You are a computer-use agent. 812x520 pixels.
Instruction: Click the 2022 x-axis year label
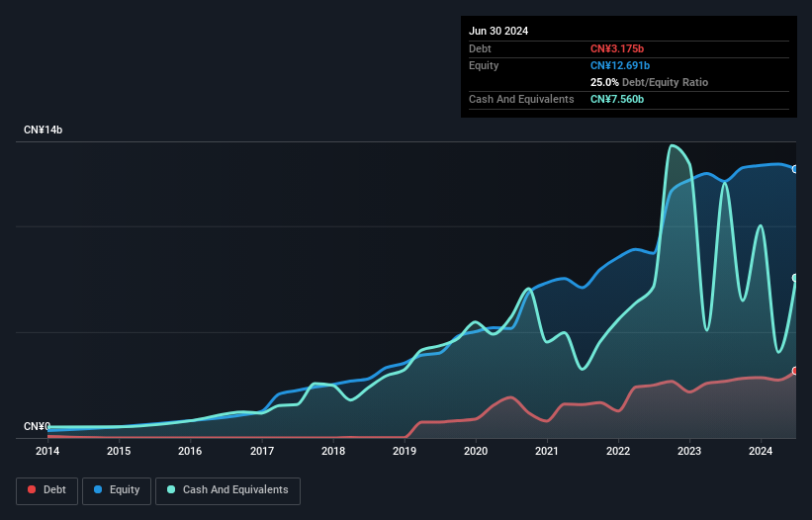618,451
